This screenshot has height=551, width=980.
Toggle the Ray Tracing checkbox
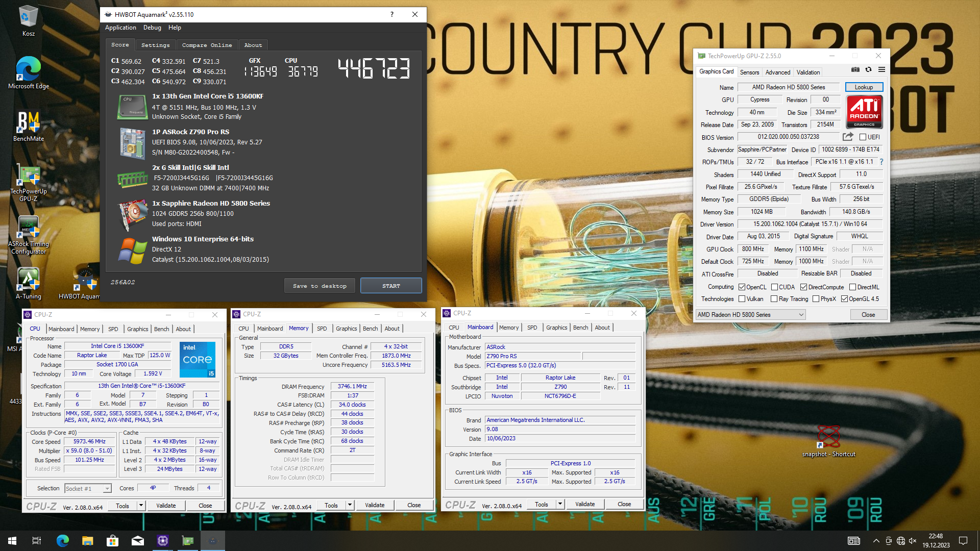[x=774, y=299]
